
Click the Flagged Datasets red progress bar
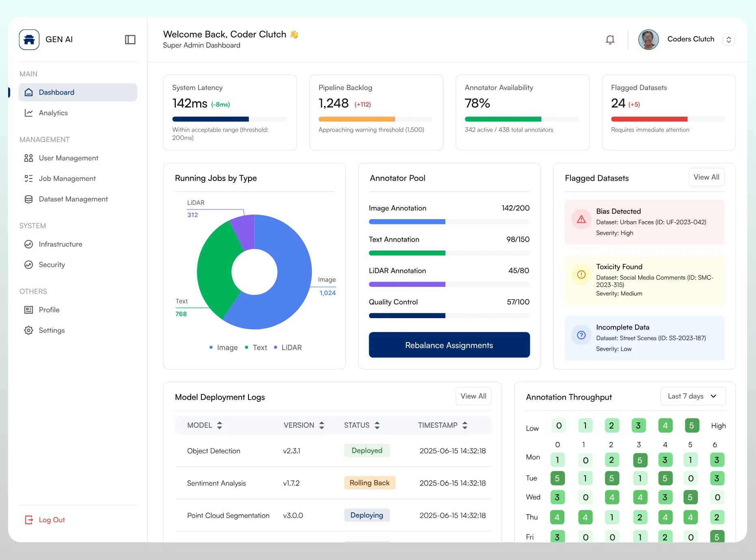pyautogui.click(x=668, y=119)
